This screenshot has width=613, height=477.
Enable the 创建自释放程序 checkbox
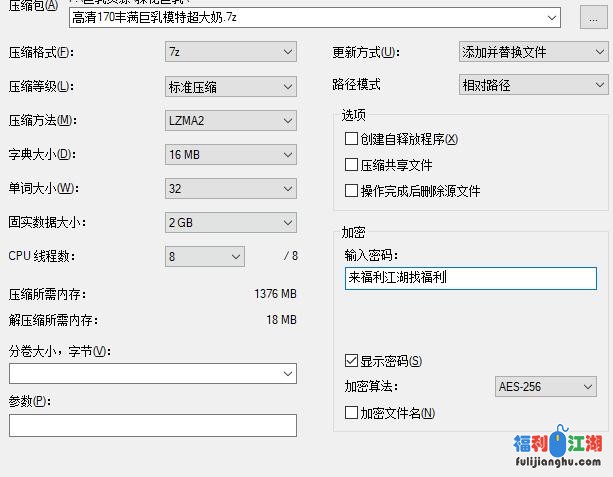(x=351, y=139)
